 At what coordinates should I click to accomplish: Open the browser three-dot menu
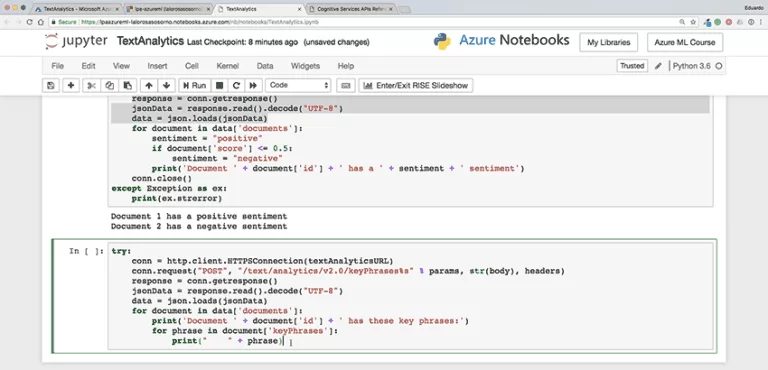(x=761, y=22)
